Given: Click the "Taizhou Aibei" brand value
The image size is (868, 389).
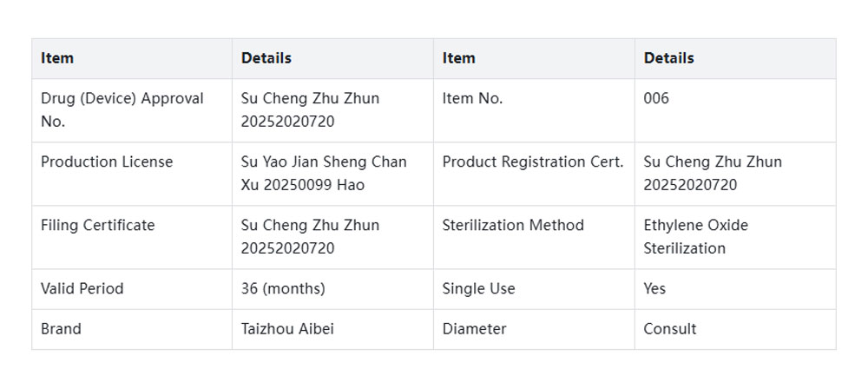Looking at the screenshot, I should tap(287, 329).
